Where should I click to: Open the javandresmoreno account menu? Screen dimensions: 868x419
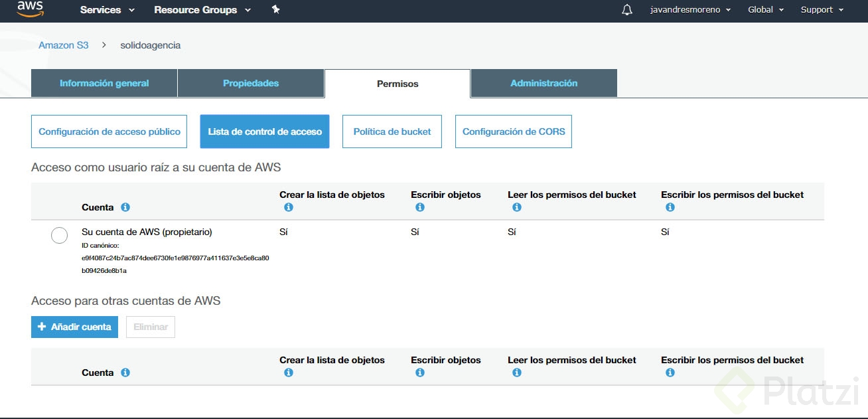pos(690,10)
